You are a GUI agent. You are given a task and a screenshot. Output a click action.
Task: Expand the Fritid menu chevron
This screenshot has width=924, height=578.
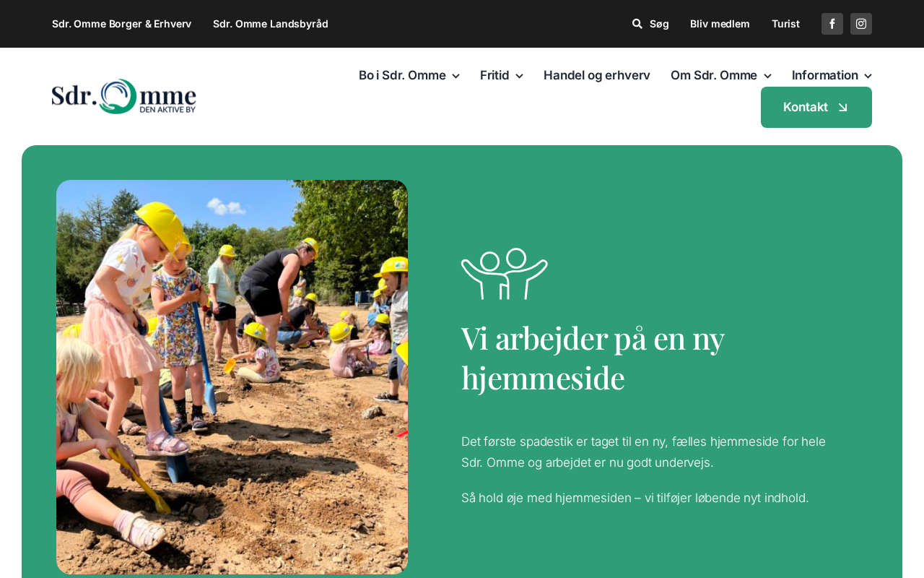[x=519, y=76]
